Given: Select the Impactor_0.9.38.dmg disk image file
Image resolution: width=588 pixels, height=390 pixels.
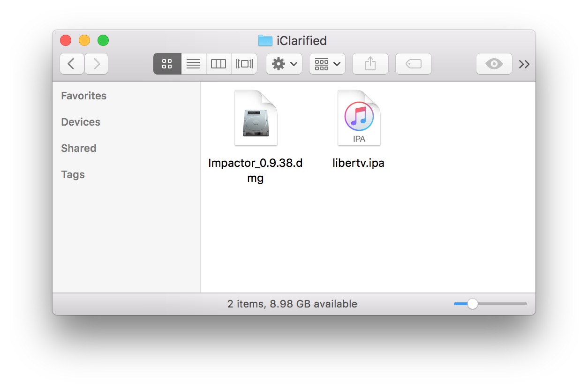Looking at the screenshot, I should click(x=256, y=118).
